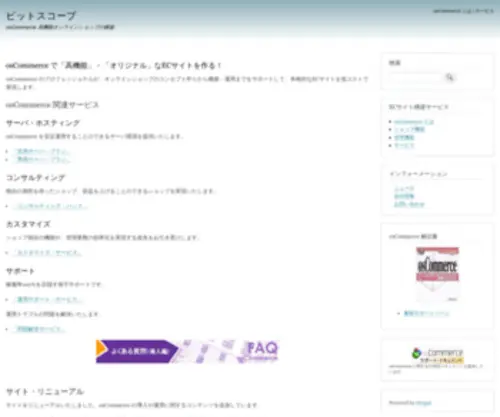The height and width of the screenshot is (417, 500).
Task: Select the osCommerce 関連サービス heading text
Action: click(52, 105)
